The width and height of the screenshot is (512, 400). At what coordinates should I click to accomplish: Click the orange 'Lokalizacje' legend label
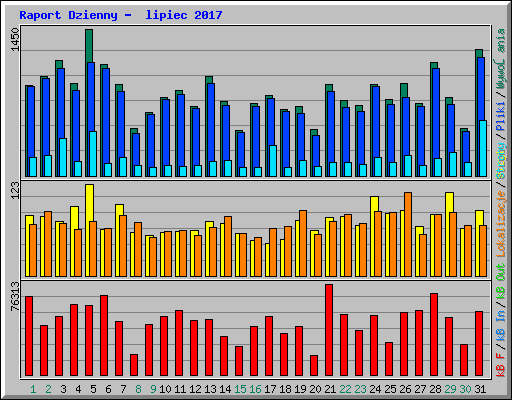click(501, 224)
